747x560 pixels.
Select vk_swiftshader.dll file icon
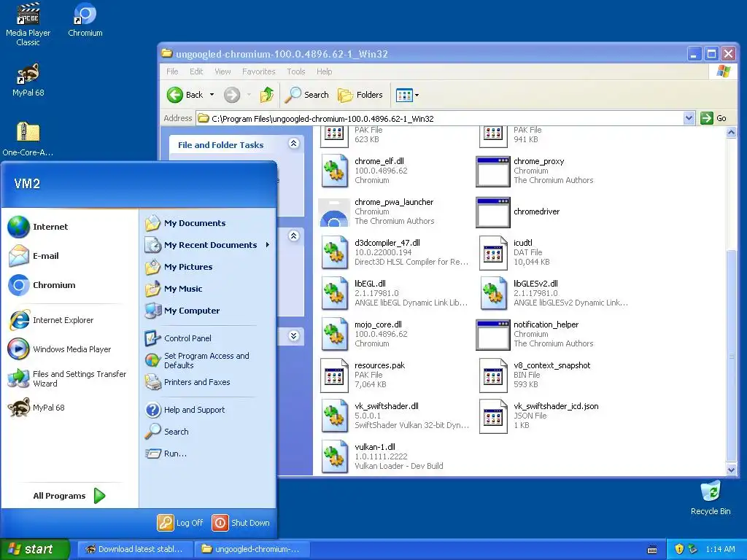coord(334,416)
